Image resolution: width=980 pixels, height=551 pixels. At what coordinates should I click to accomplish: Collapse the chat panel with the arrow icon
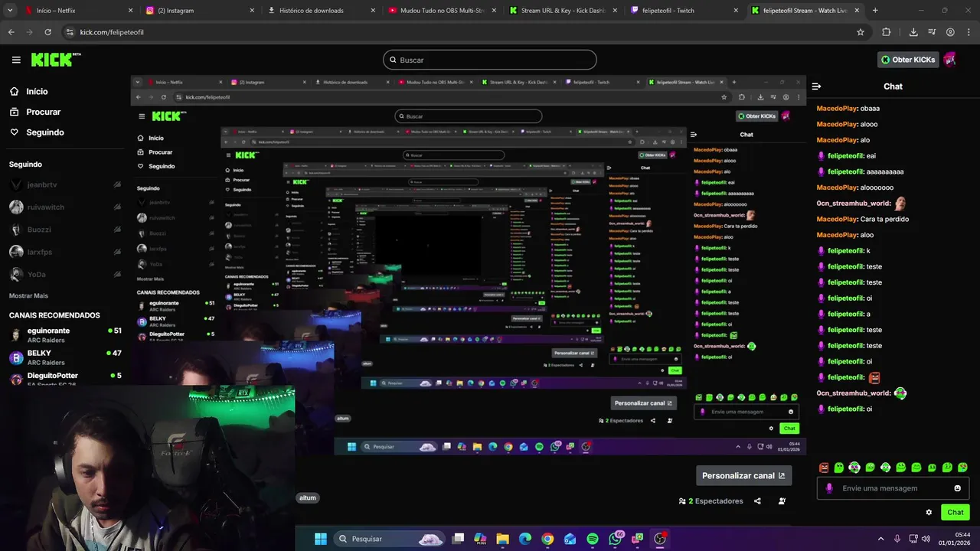point(816,86)
